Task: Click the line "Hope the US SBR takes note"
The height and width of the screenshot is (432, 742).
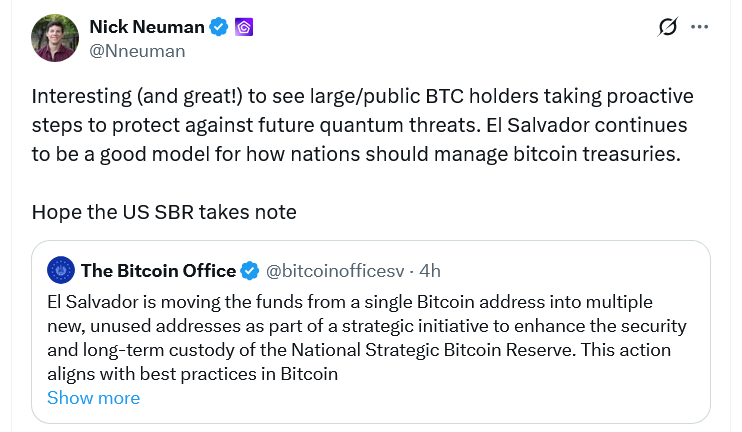Action: pos(164,212)
